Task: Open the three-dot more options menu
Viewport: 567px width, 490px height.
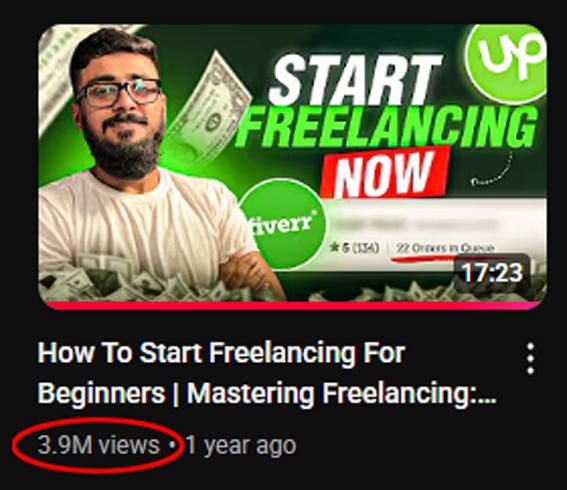Action: pyautogui.click(x=530, y=358)
